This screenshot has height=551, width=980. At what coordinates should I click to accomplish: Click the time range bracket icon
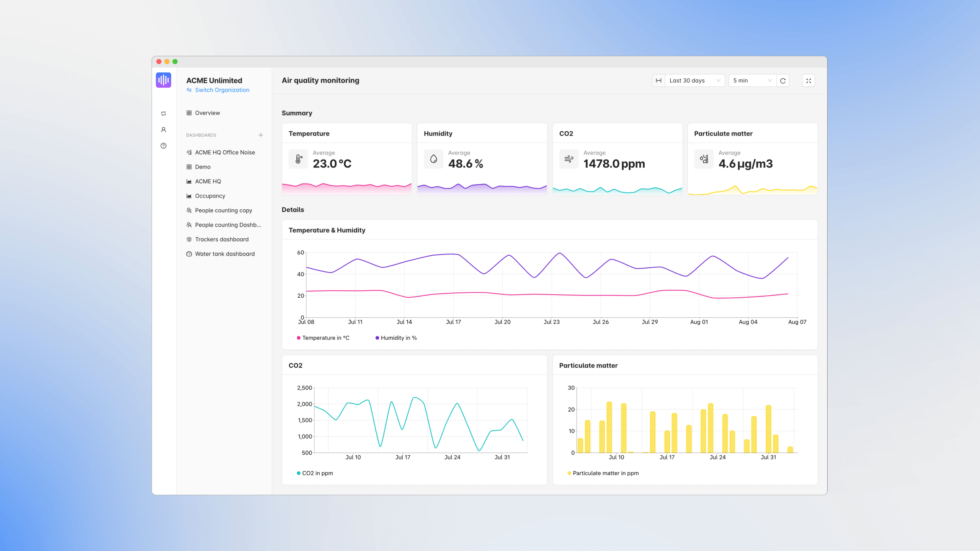point(658,80)
